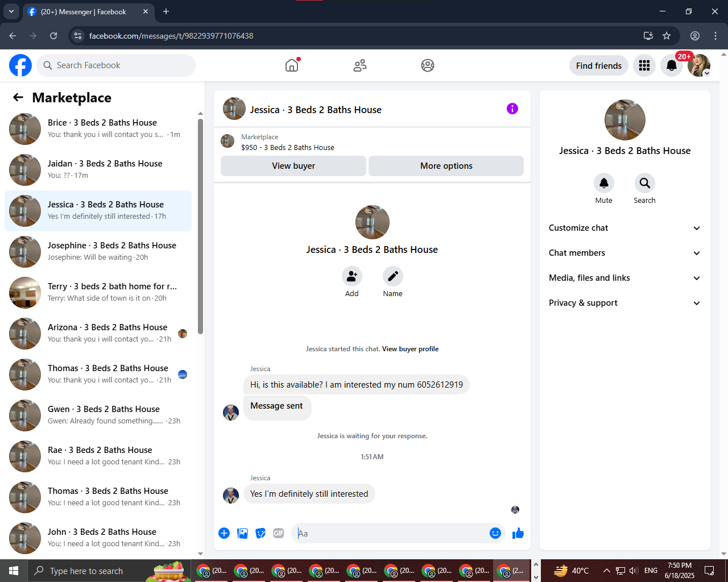This screenshot has width=728, height=582.
Task: Choose a GIF in composer
Action: pyautogui.click(x=279, y=533)
